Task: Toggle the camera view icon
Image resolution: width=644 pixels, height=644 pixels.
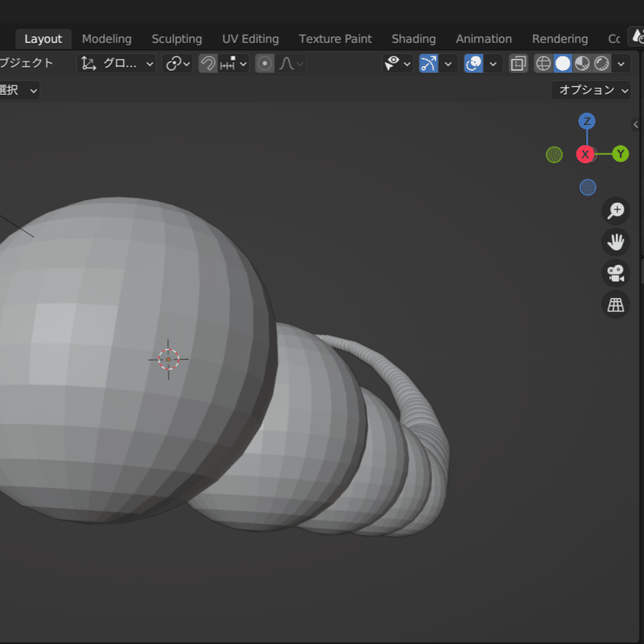Action: coord(616,274)
